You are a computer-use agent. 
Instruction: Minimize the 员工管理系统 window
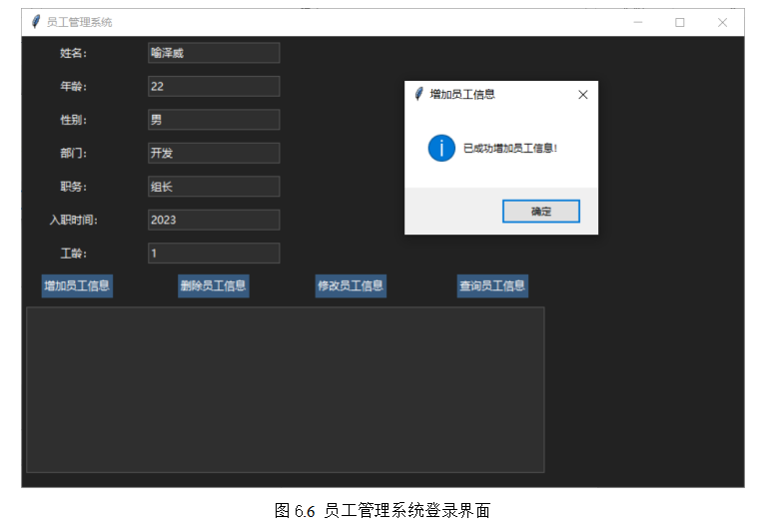coord(638,22)
